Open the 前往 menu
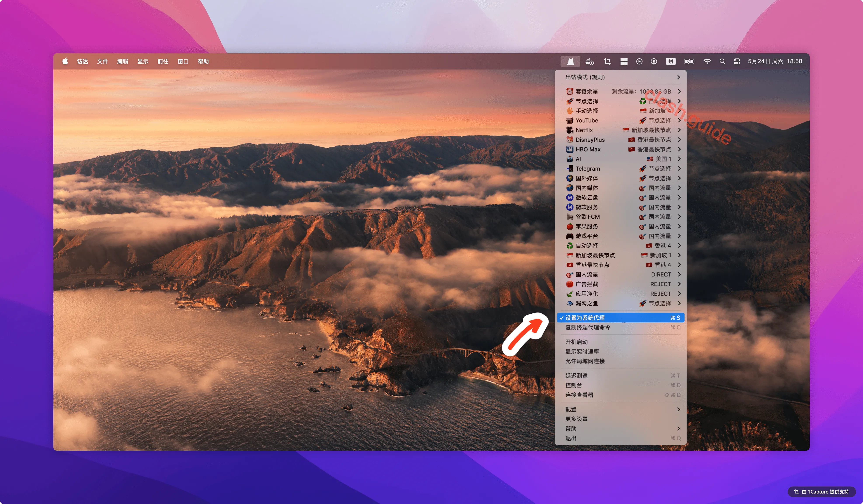 [x=163, y=61]
